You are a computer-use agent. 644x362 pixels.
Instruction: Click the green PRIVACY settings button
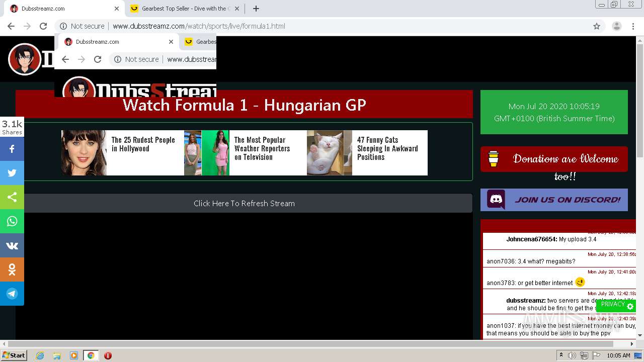(x=616, y=305)
